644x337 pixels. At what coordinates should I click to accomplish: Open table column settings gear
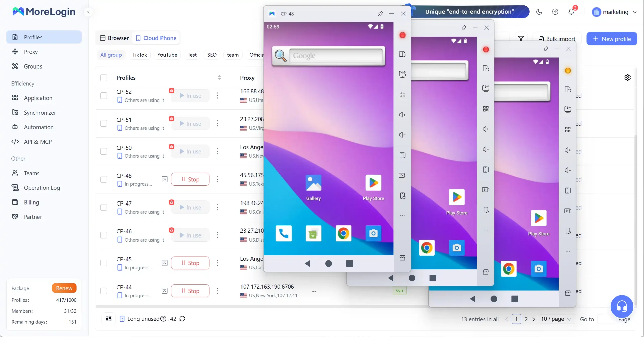coord(628,77)
